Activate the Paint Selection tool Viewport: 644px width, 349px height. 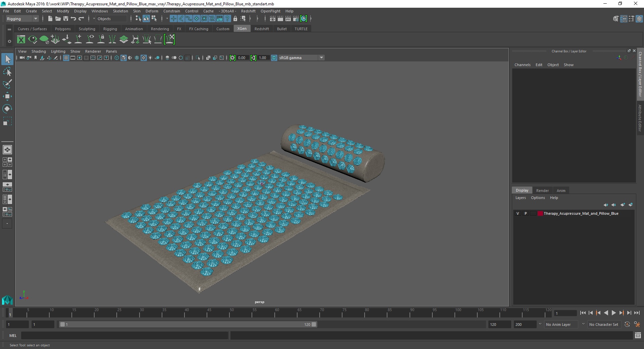7,84
